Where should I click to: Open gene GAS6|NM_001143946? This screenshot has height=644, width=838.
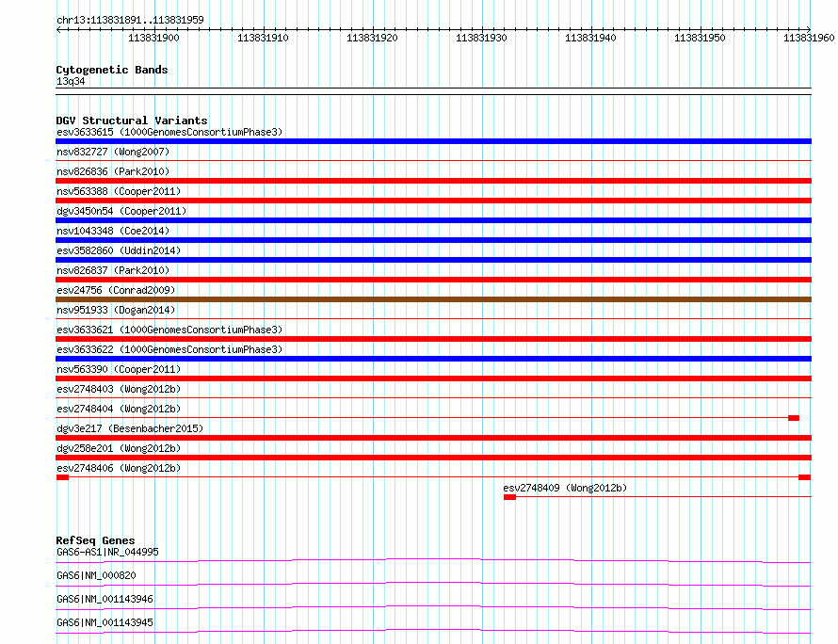(105, 599)
